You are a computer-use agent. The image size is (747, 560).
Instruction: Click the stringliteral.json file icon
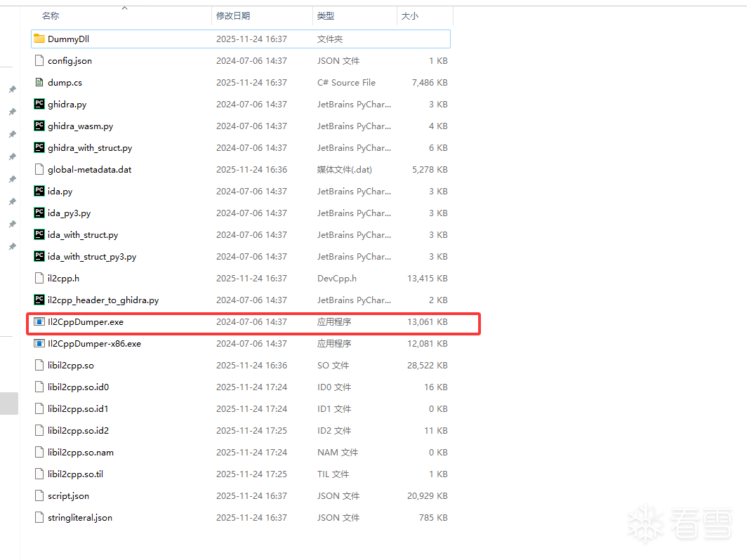point(39,517)
